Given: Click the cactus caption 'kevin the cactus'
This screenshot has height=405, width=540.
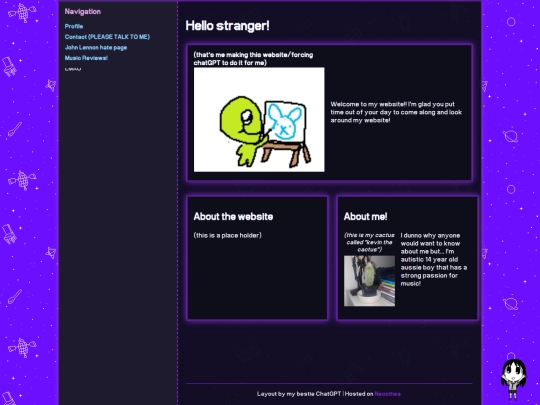Looking at the screenshot, I should (x=369, y=242).
